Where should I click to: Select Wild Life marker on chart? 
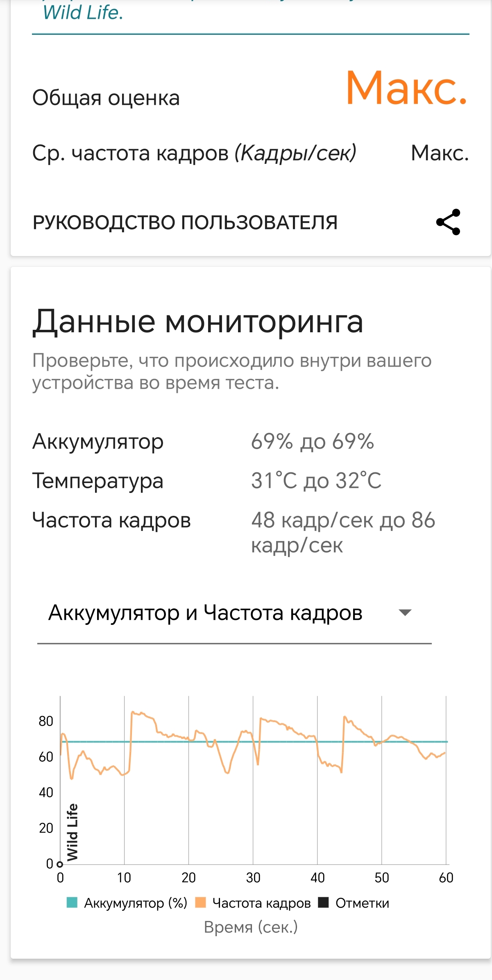[72, 833]
